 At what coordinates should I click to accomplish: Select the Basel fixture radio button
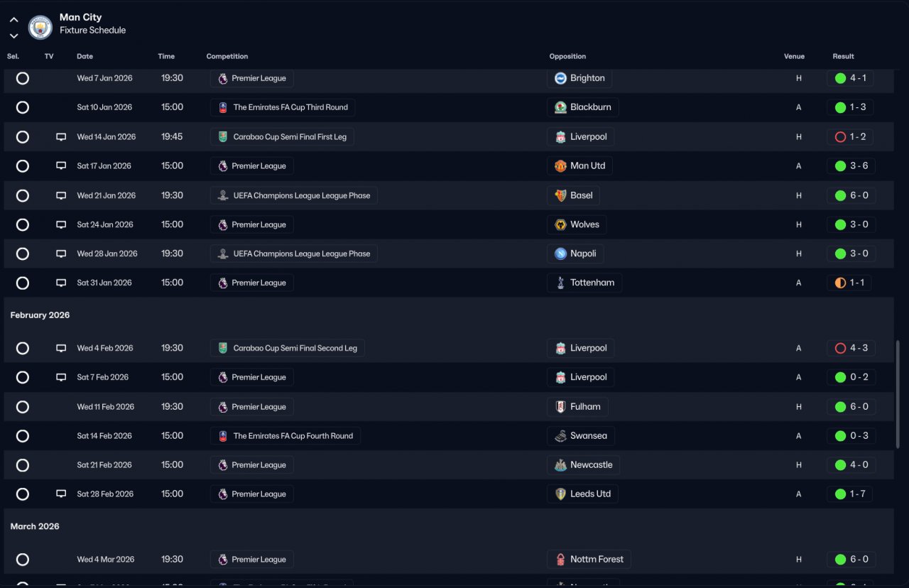pyautogui.click(x=23, y=195)
